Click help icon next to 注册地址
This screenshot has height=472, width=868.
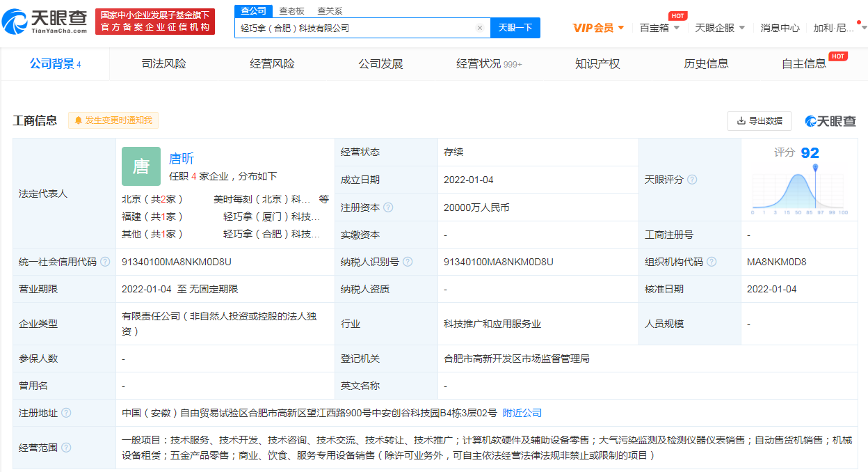[x=66, y=413]
